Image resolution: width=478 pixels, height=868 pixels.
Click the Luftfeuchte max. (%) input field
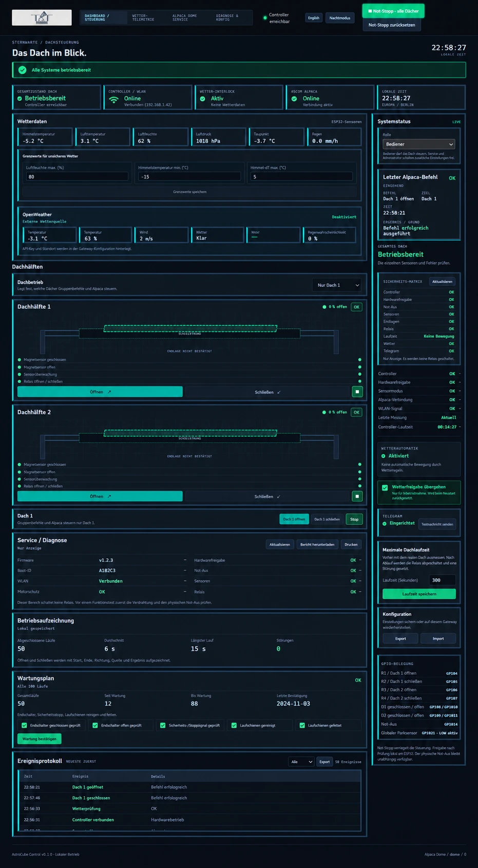77,177
